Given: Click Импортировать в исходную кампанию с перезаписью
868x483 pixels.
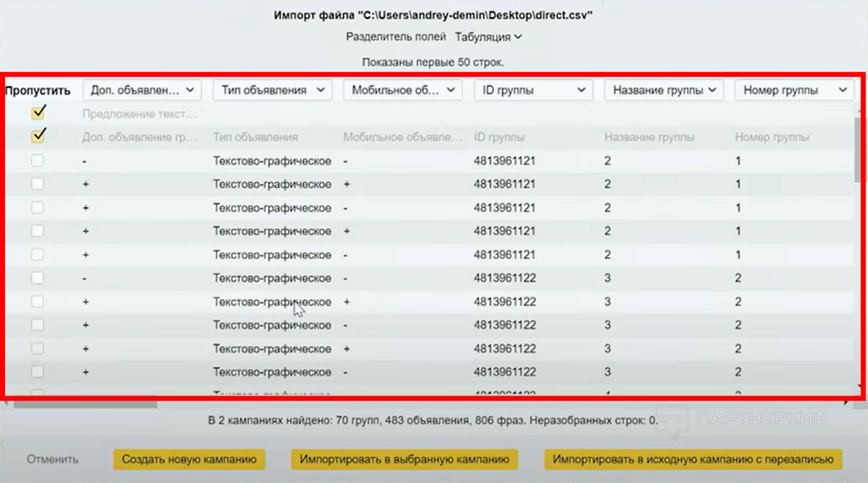Looking at the screenshot, I should pyautogui.click(x=692, y=459).
